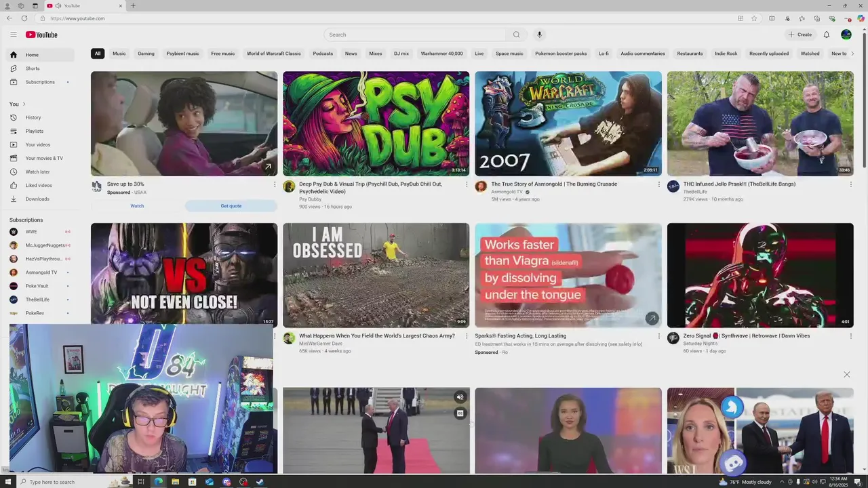
Task: Open the account avatar menu
Action: pos(846,35)
